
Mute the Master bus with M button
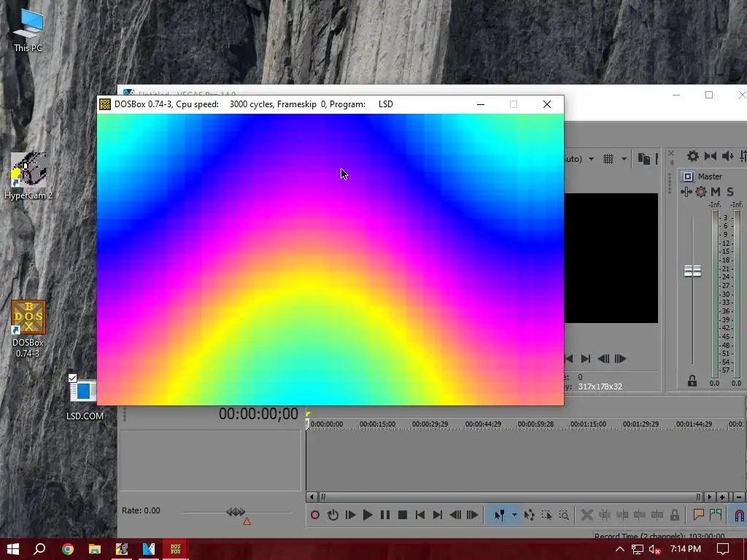(x=716, y=192)
